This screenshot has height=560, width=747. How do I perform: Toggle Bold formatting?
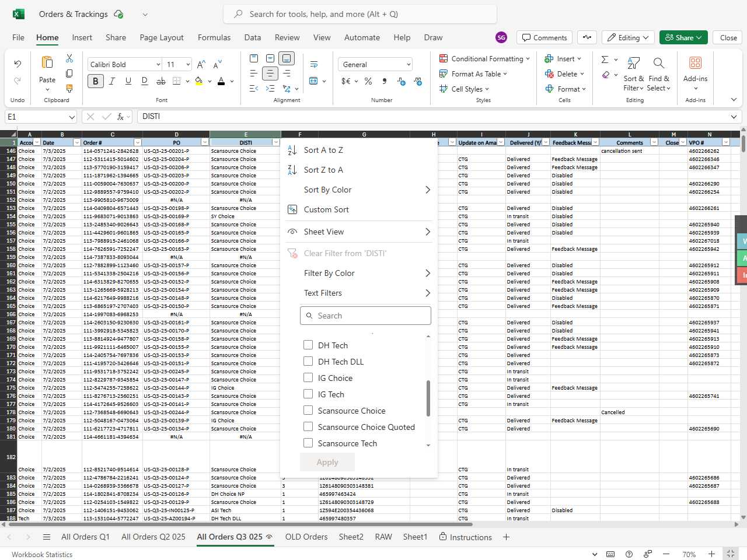(x=96, y=81)
